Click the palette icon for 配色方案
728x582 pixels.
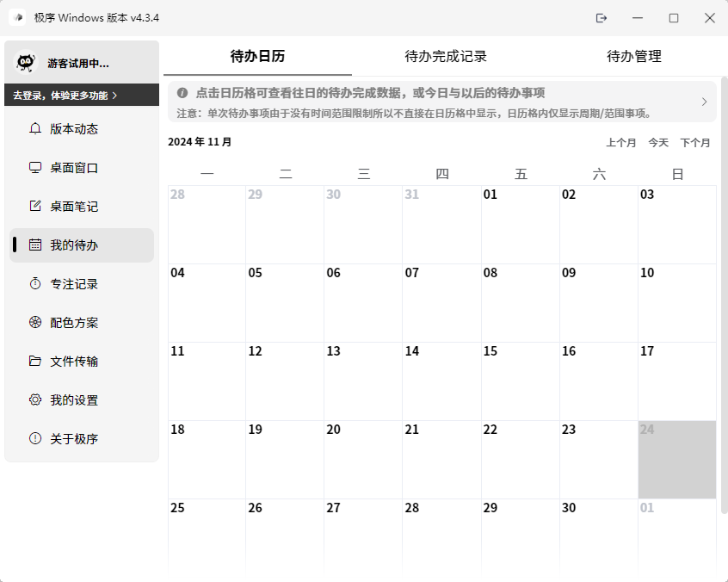pyautogui.click(x=35, y=322)
